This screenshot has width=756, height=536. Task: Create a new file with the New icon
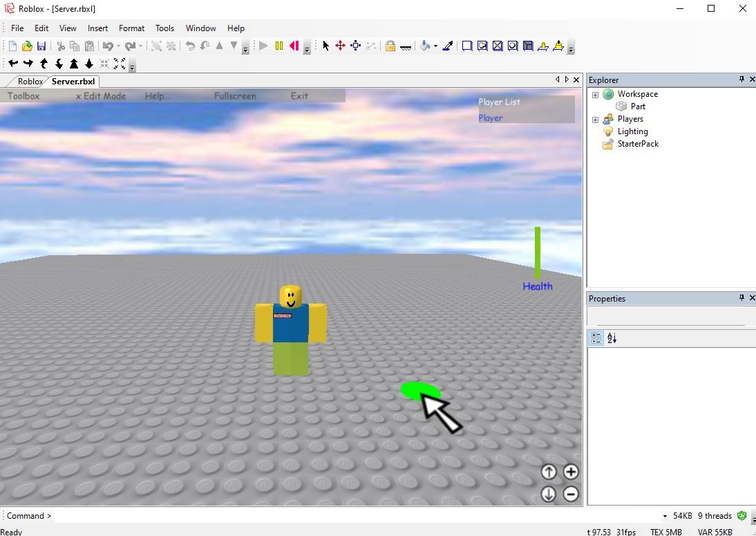[x=13, y=46]
